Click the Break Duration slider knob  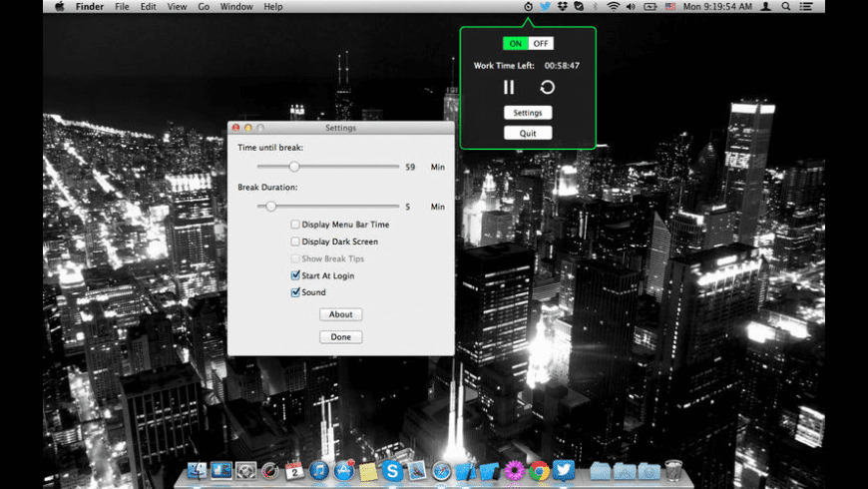click(x=270, y=207)
